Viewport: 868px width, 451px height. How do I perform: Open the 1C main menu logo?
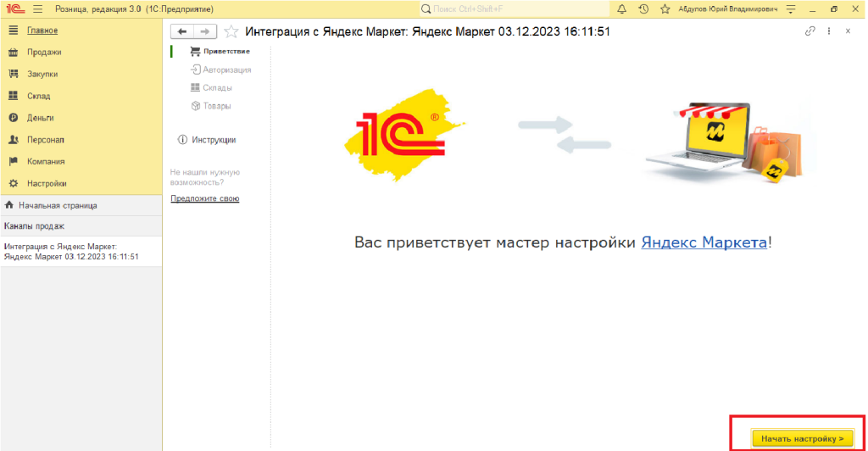[15, 8]
